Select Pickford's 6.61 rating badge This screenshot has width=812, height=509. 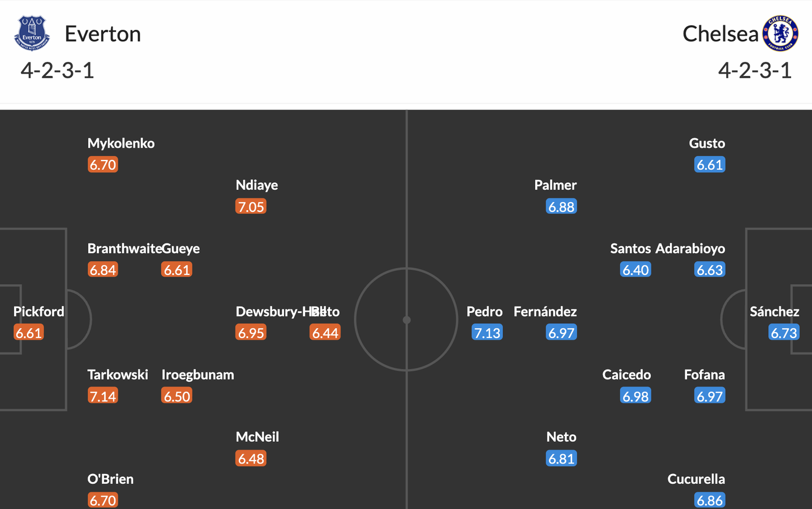pos(29,333)
